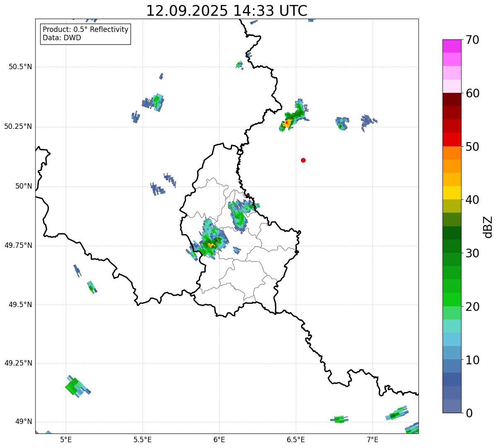Click the green echo cluster near 5°E bottom-left
Screen dimensions: 498x448
74,386
